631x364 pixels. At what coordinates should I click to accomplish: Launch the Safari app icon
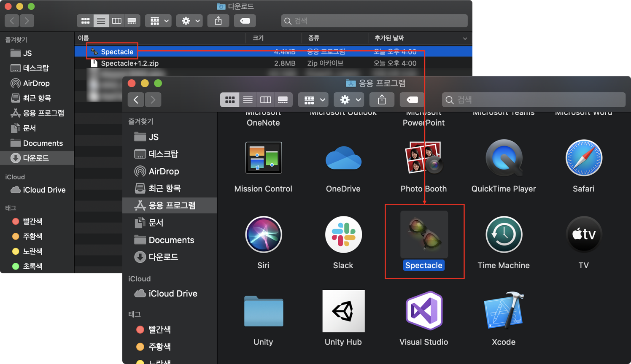[584, 158]
